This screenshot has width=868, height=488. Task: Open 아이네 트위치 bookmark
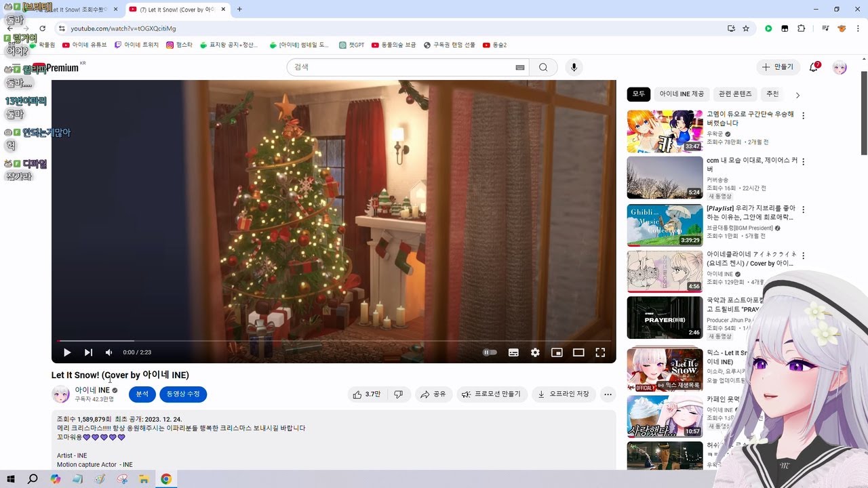point(136,45)
